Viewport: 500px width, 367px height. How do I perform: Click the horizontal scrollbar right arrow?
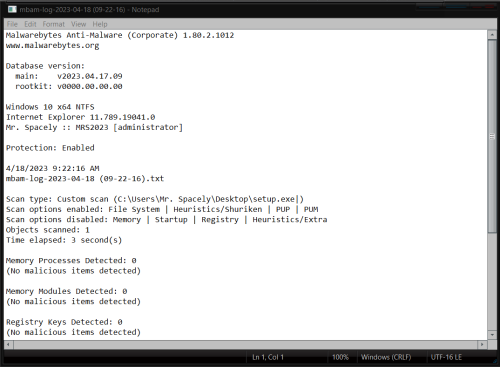482,344
